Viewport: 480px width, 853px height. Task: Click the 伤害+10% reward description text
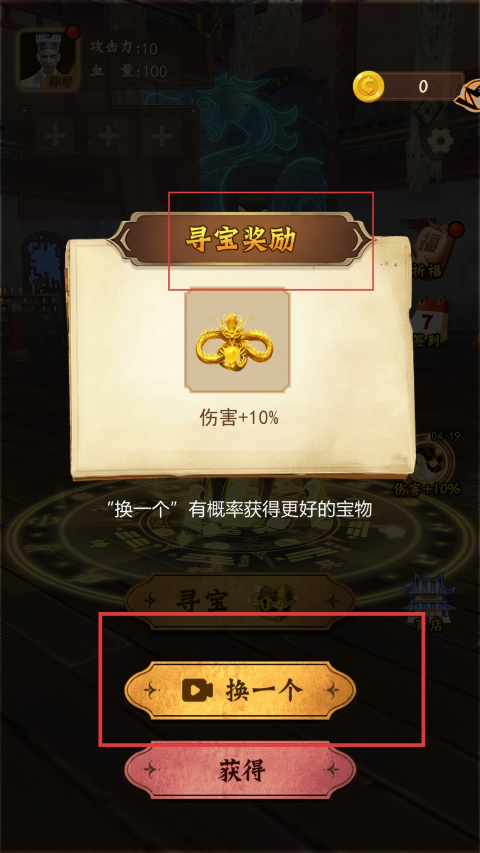[239, 418]
